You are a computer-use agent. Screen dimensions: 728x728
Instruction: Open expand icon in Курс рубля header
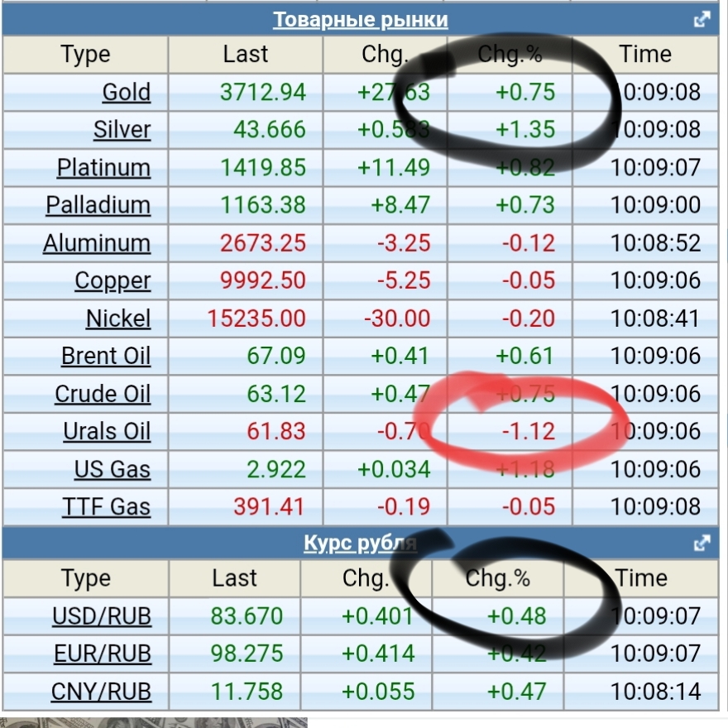tap(702, 544)
